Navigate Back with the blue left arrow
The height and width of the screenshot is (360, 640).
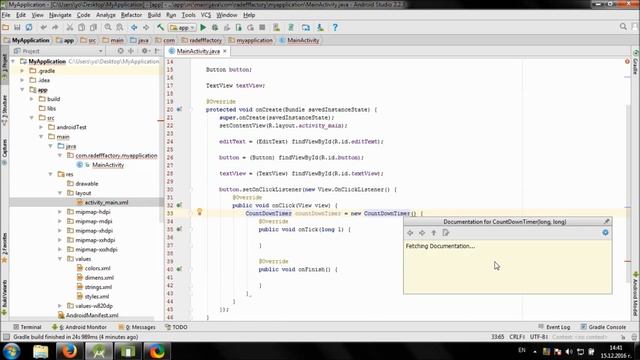coord(134,27)
